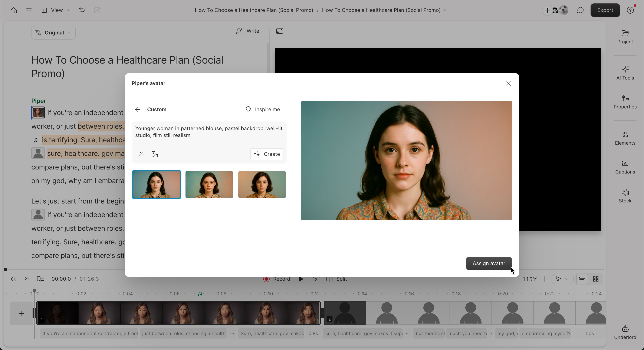Select the second avatar thumbnail
The height and width of the screenshot is (350, 644).
tap(209, 185)
